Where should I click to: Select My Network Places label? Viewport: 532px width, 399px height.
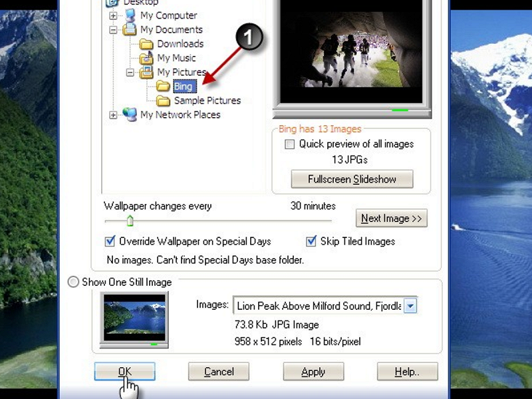(x=180, y=114)
